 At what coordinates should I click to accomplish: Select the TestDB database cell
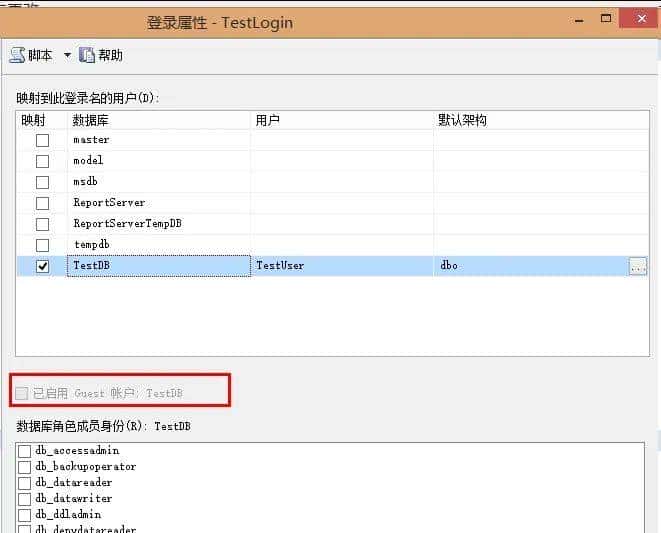coord(159,266)
